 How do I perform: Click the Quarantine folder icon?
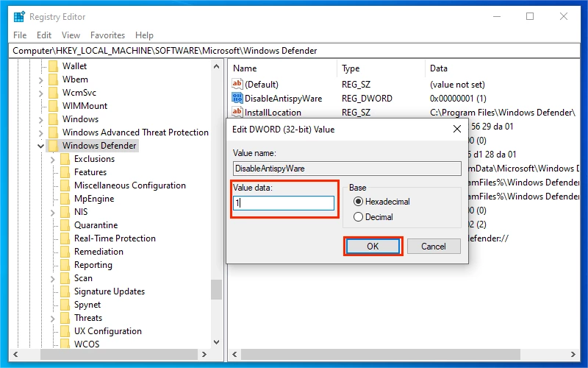(65, 225)
